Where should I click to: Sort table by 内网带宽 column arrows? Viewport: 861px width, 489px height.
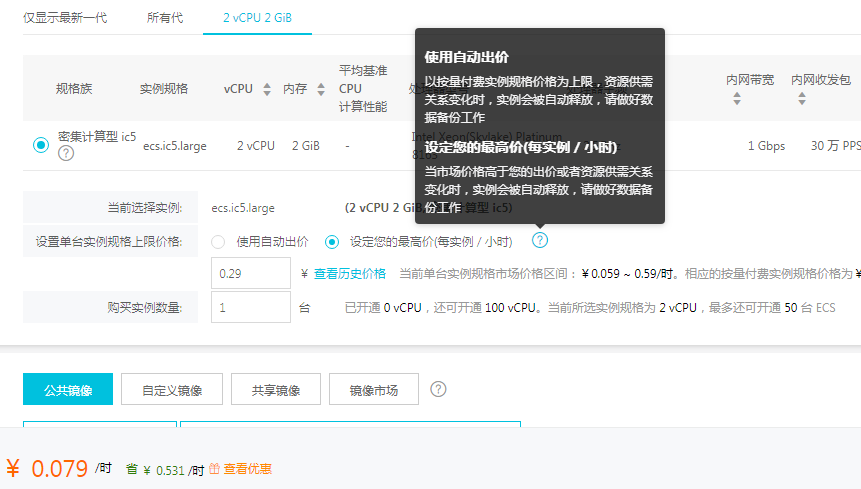[x=737, y=99]
